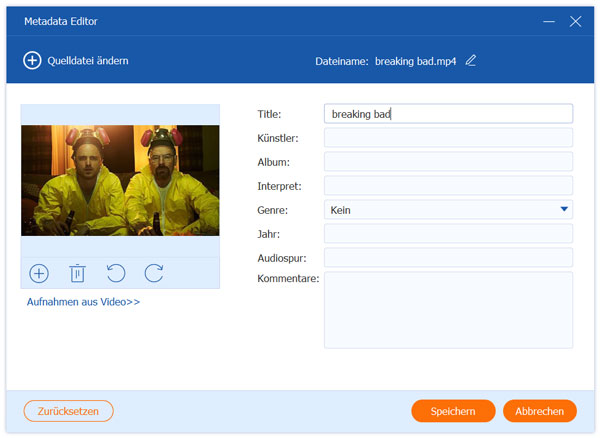
Task: Click the Jahr: label
Action: 269,234
